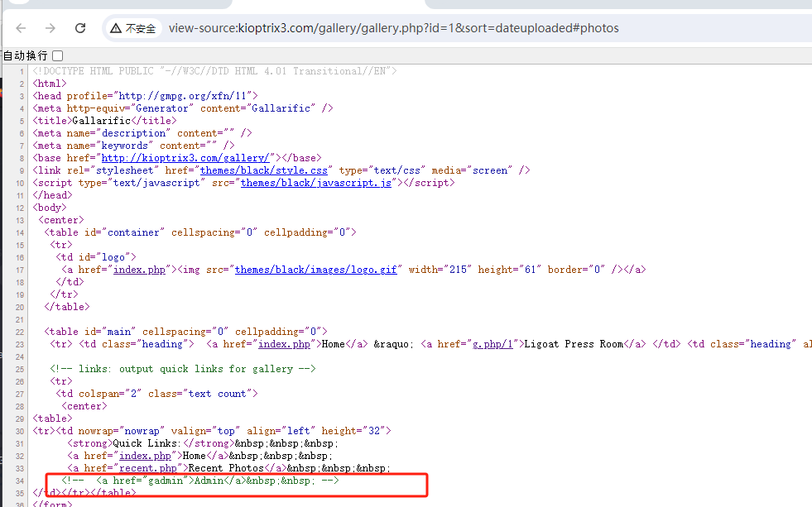Click the meta Generator Gallarific line
Screen dimensions: 812x507
[183, 108]
